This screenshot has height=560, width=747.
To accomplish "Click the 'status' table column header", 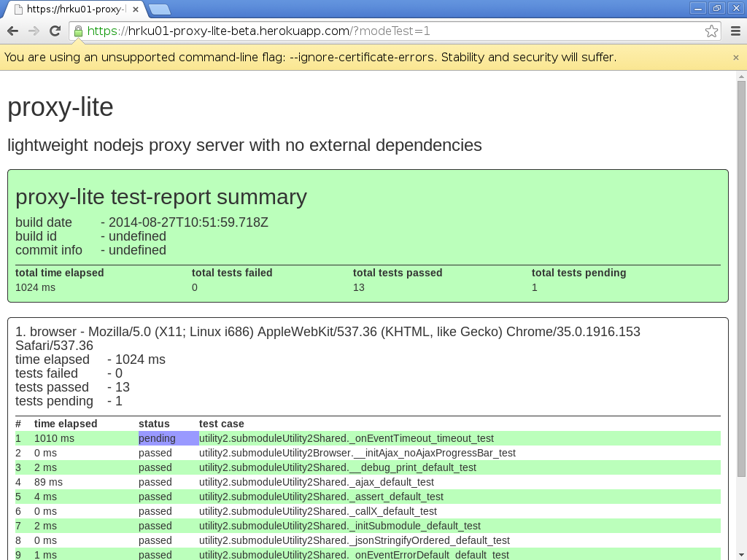I will [x=154, y=424].
